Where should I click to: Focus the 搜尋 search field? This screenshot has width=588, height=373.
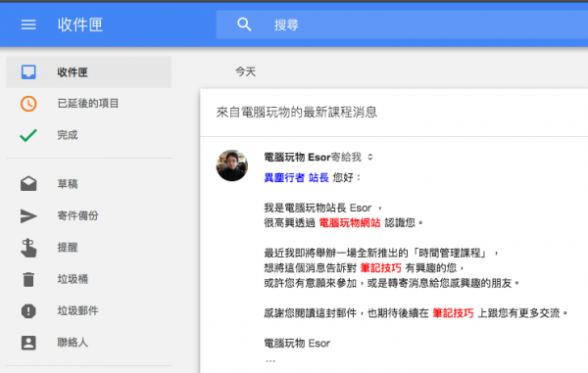tap(402, 24)
